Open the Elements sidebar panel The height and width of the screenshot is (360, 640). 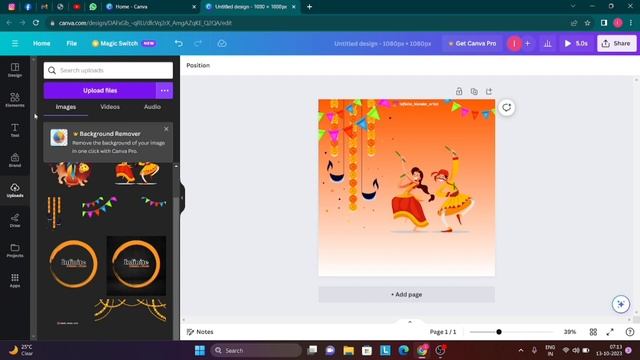(15, 100)
